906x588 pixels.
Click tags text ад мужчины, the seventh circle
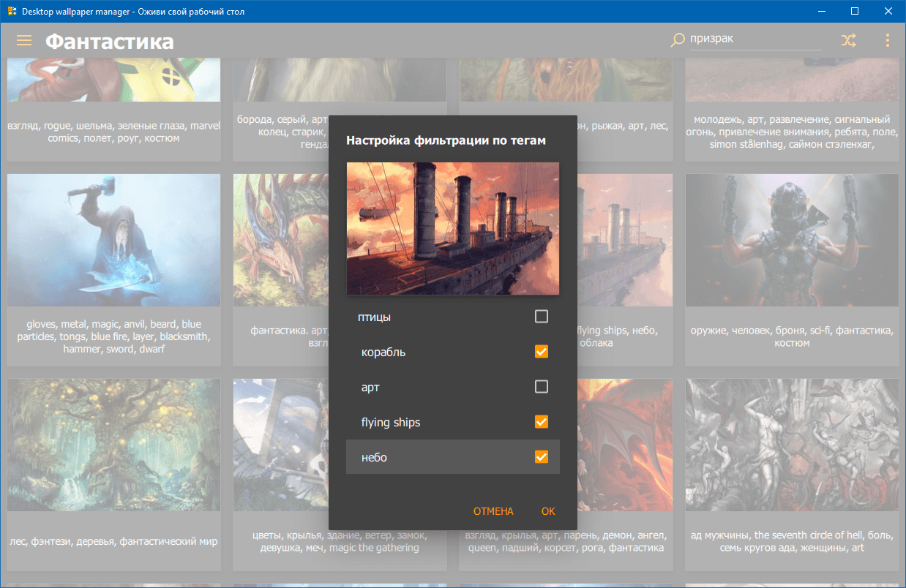(792, 541)
